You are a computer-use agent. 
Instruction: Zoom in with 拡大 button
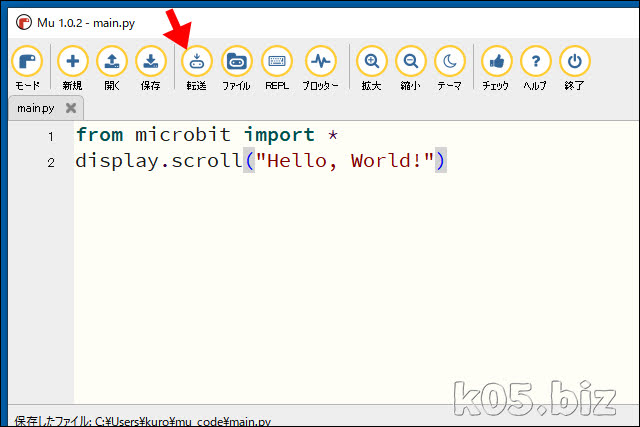[371, 68]
